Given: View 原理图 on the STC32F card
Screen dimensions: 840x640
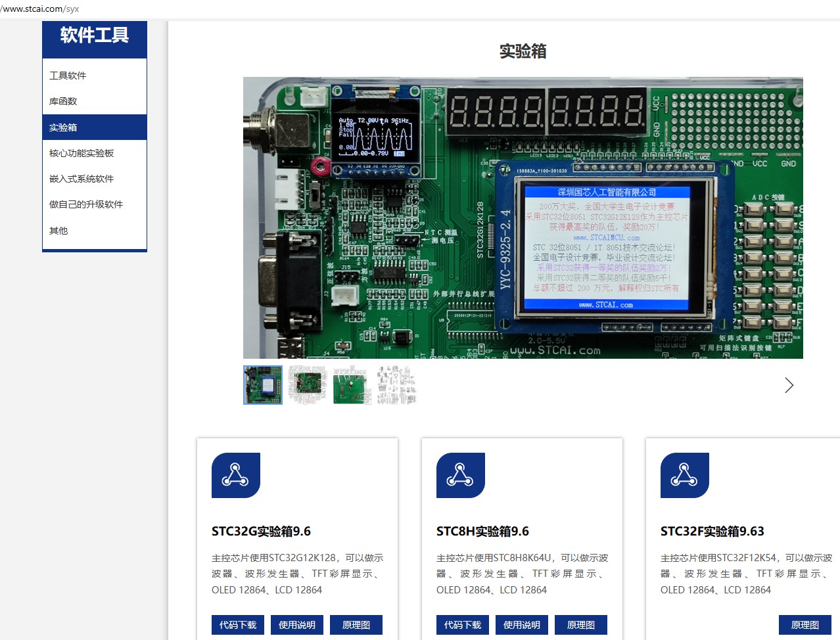Looking at the screenshot, I should (x=805, y=625).
